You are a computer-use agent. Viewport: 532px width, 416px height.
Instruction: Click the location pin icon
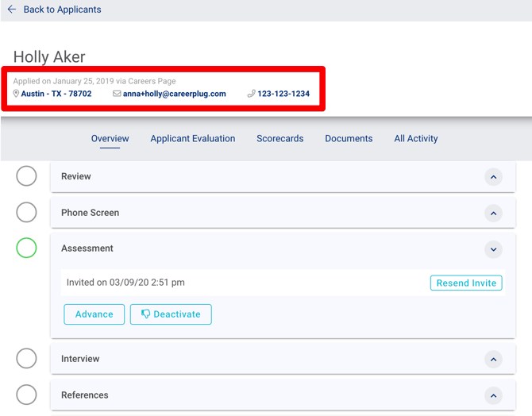[x=16, y=94]
